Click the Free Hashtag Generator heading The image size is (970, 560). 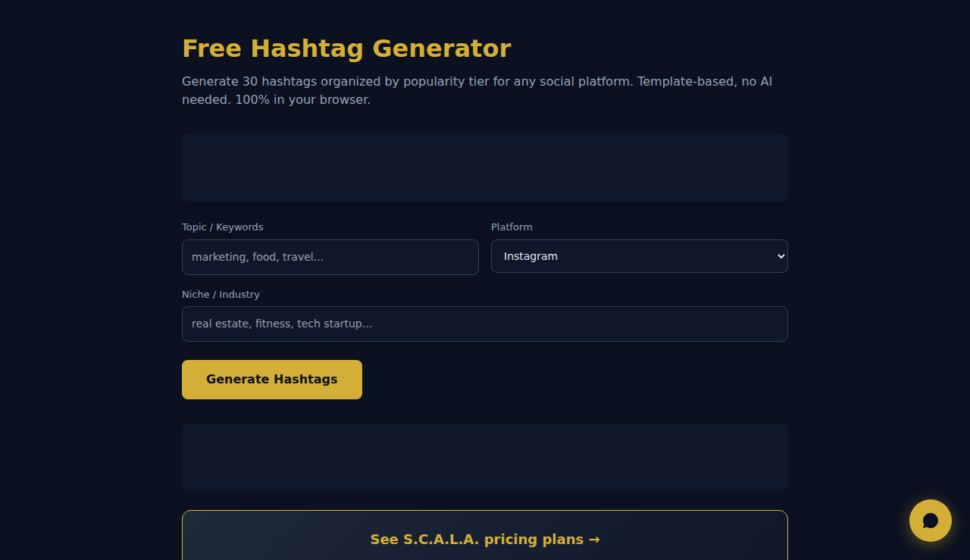[346, 48]
